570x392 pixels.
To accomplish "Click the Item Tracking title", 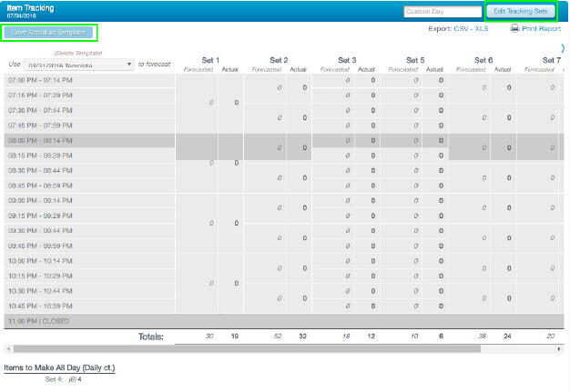I will click(30, 8).
